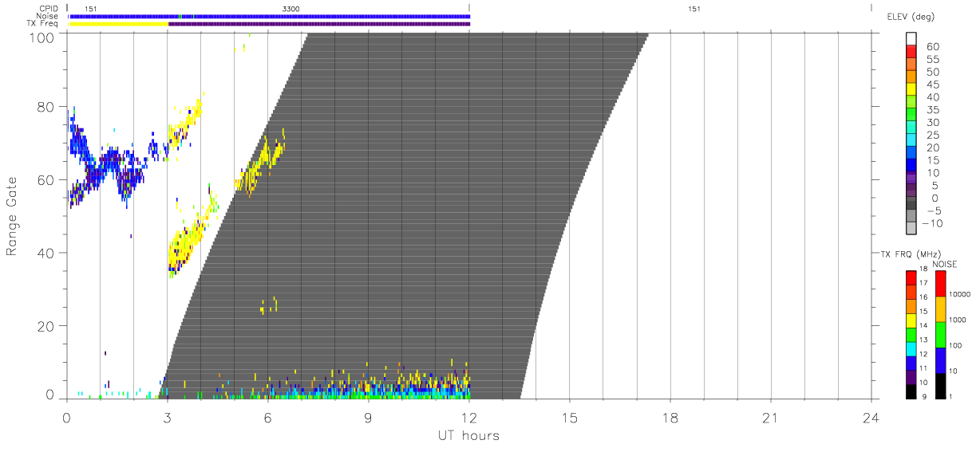Click the green 100–1000 segment of NOISE colorbar
Screen dimensions: 980x452
(941, 334)
